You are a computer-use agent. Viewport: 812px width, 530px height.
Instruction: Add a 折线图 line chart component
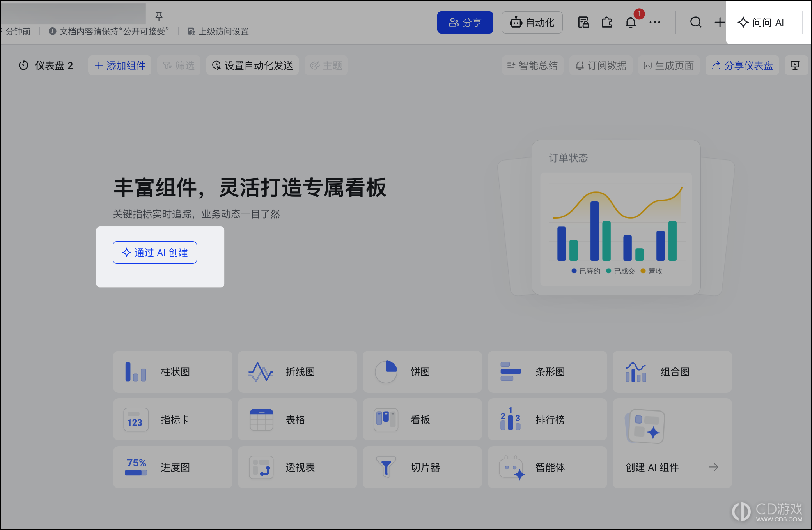pos(298,372)
